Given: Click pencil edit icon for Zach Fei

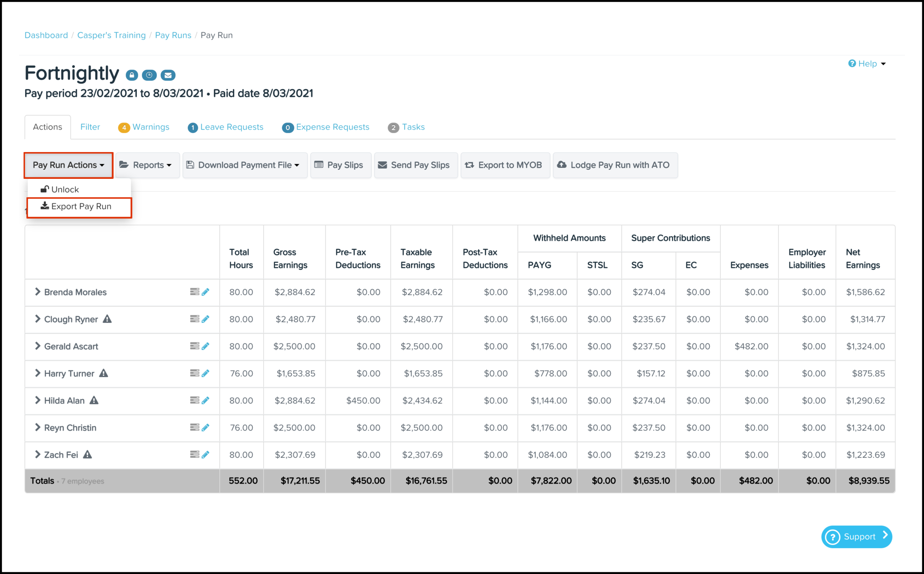Looking at the screenshot, I should tap(206, 455).
